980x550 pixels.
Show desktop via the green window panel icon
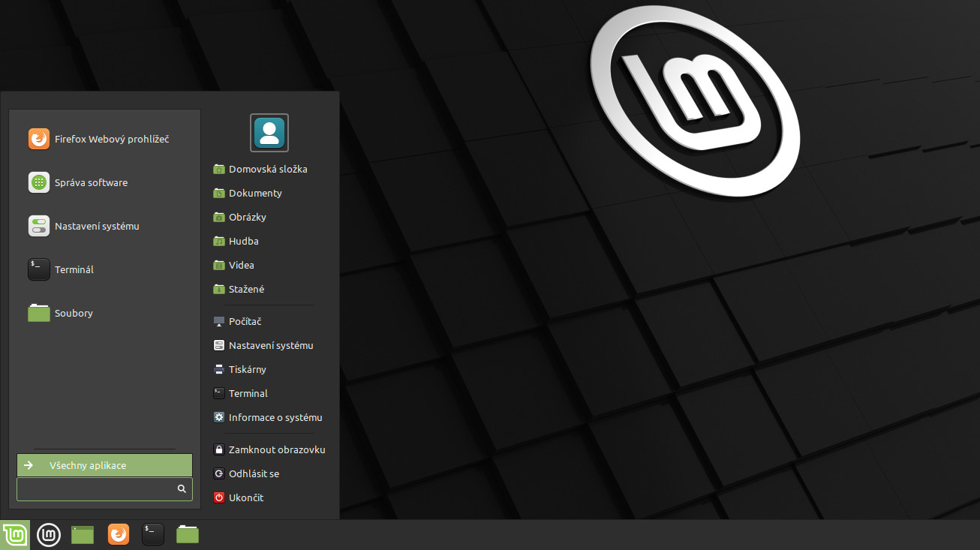click(x=83, y=534)
